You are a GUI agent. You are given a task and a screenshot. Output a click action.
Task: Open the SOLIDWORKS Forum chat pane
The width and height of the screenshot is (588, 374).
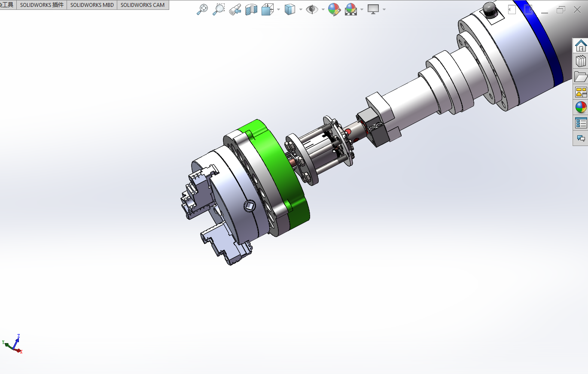click(581, 138)
